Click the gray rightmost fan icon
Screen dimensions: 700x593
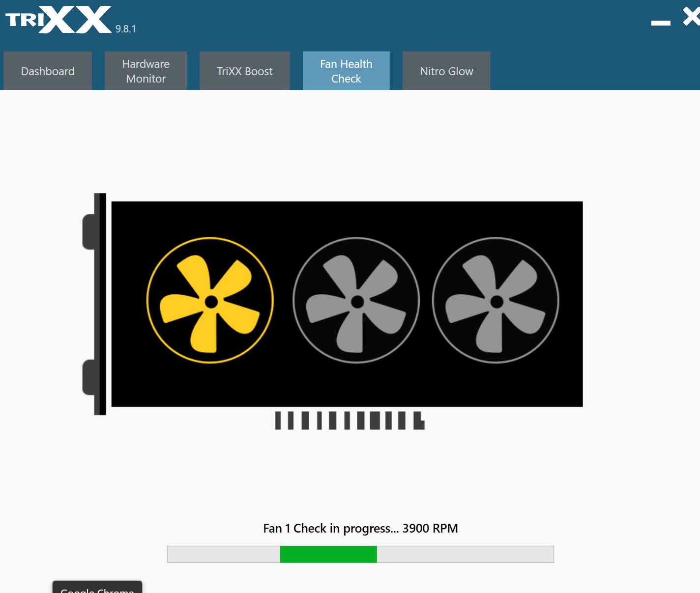(496, 301)
